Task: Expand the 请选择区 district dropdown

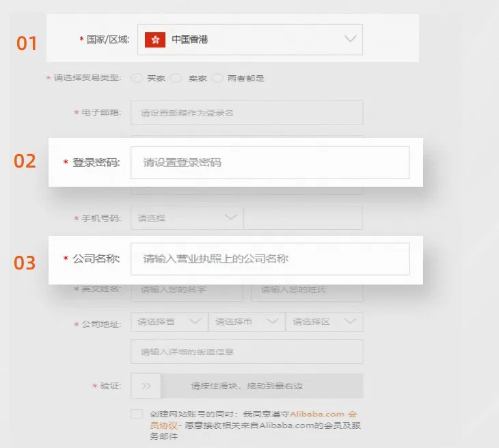Action: point(324,321)
